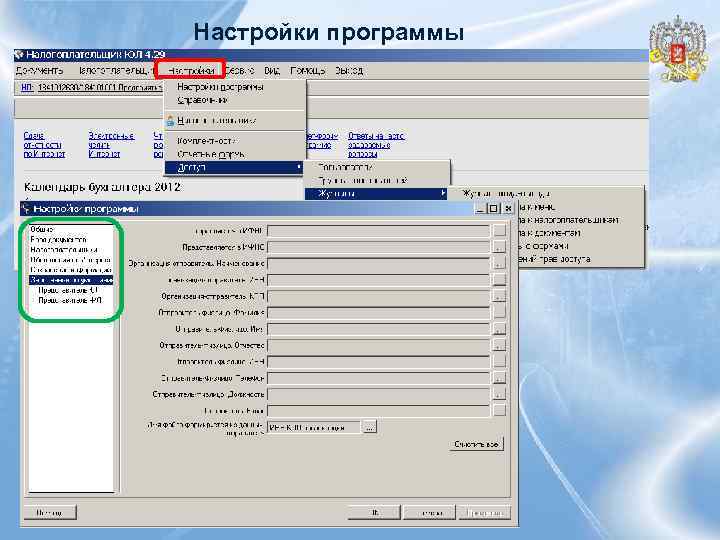Screen dimensions: 720x540
Task: Click the Помощь button in the dialog
Action: click(x=50, y=512)
